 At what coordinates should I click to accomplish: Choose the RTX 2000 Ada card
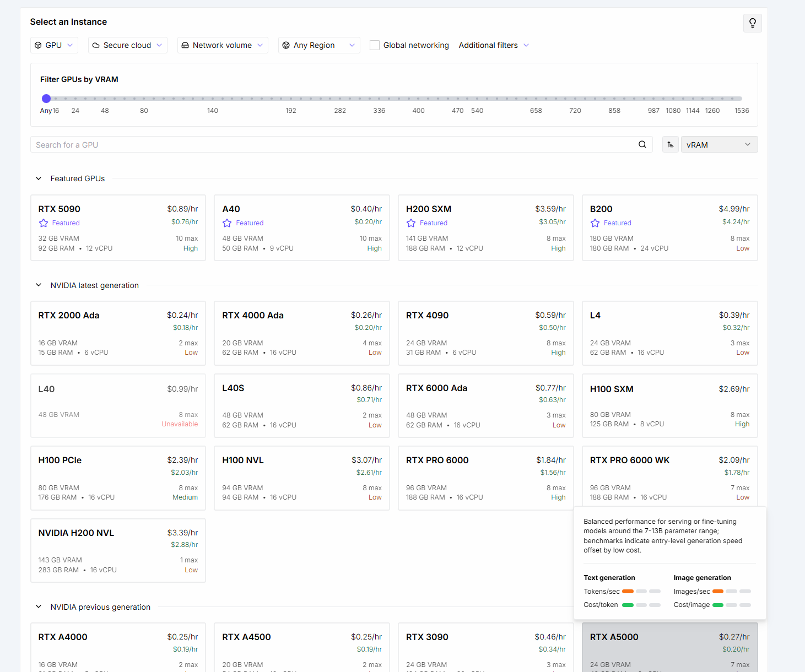point(118,333)
